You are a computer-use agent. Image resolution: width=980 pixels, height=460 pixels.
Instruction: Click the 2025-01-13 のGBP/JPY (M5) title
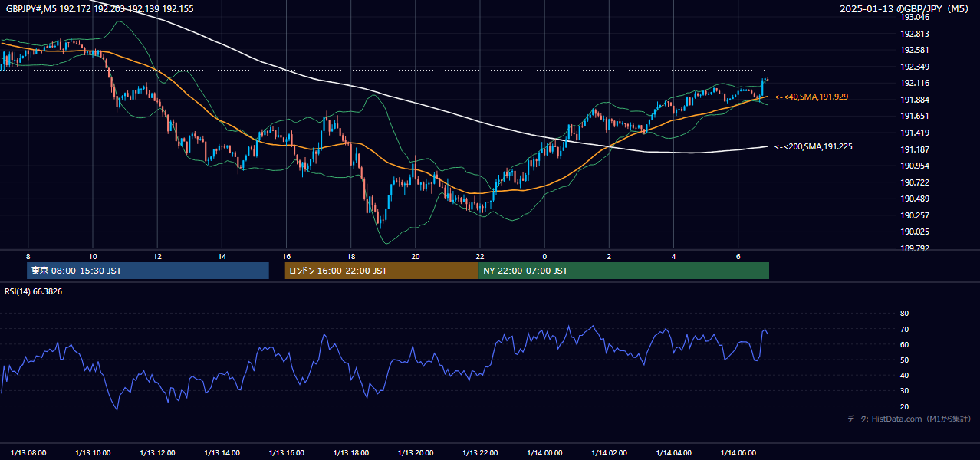pyautogui.click(x=905, y=8)
